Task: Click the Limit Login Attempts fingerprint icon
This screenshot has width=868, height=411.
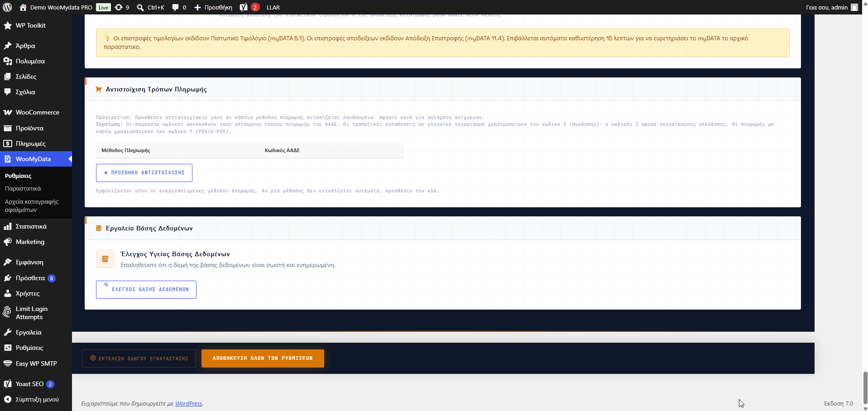Action: 8,312
